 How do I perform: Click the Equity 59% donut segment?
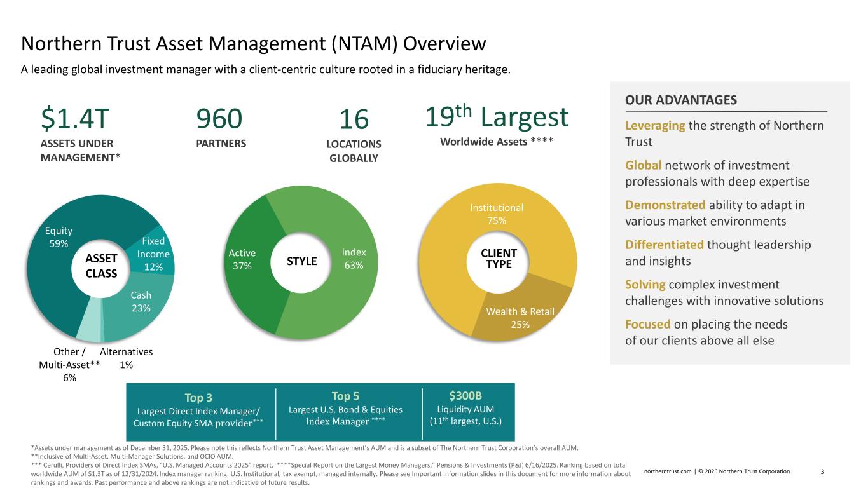coord(59,236)
